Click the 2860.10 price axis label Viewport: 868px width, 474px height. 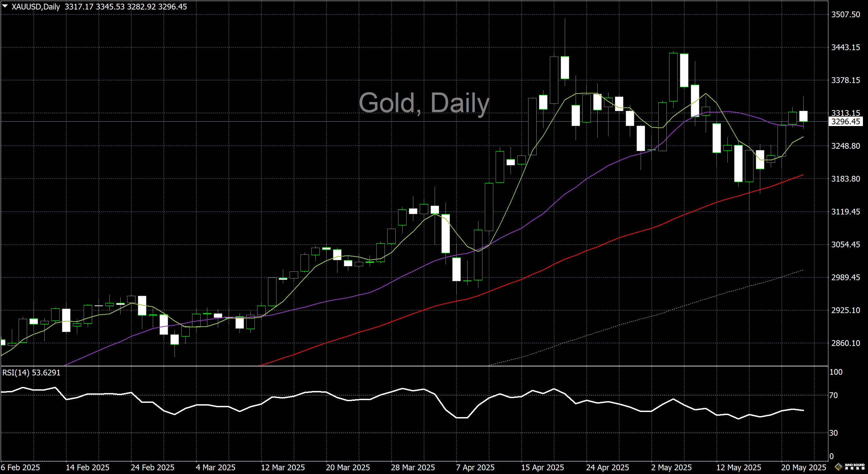(846, 343)
